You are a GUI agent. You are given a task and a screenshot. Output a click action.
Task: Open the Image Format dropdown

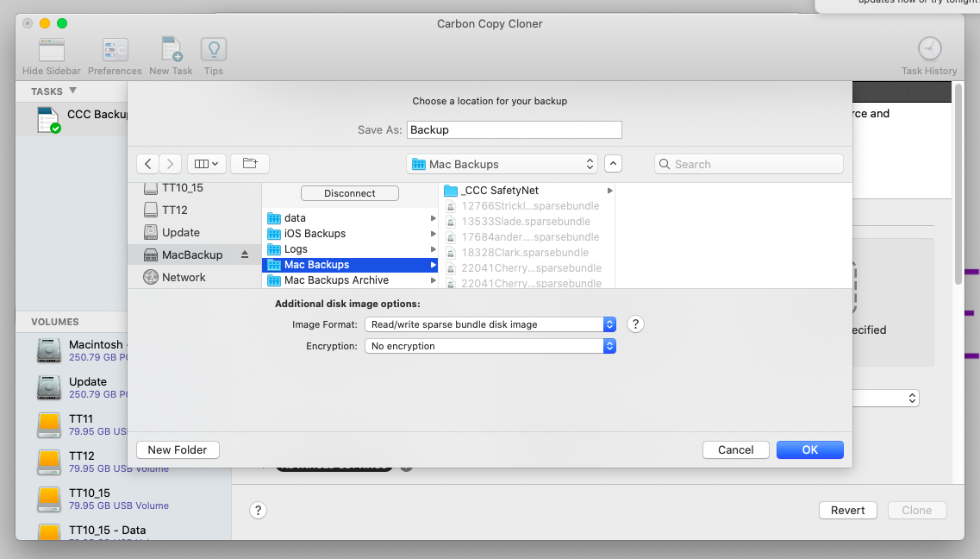[x=490, y=324]
